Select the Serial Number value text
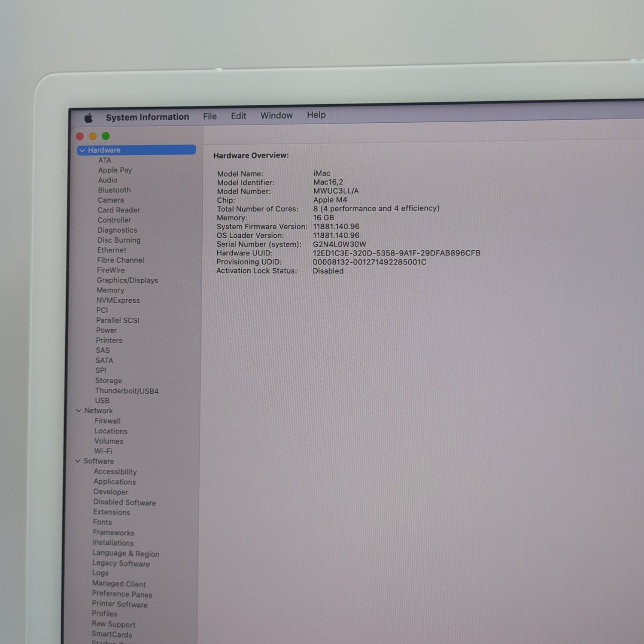Screen dimensions: 644x644 pos(339,244)
